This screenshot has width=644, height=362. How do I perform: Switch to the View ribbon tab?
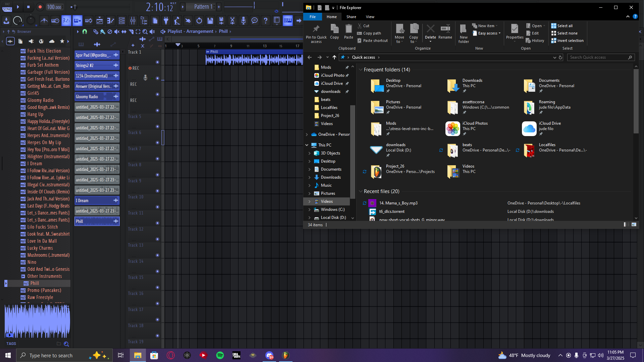pos(370,17)
